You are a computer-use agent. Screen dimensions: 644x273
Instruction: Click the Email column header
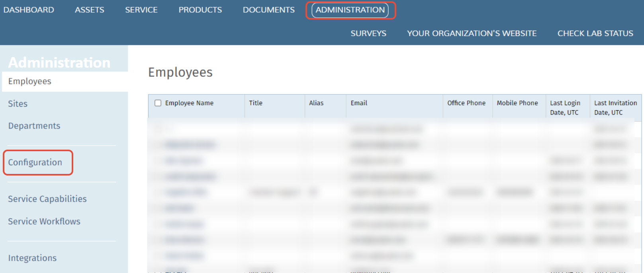point(359,103)
